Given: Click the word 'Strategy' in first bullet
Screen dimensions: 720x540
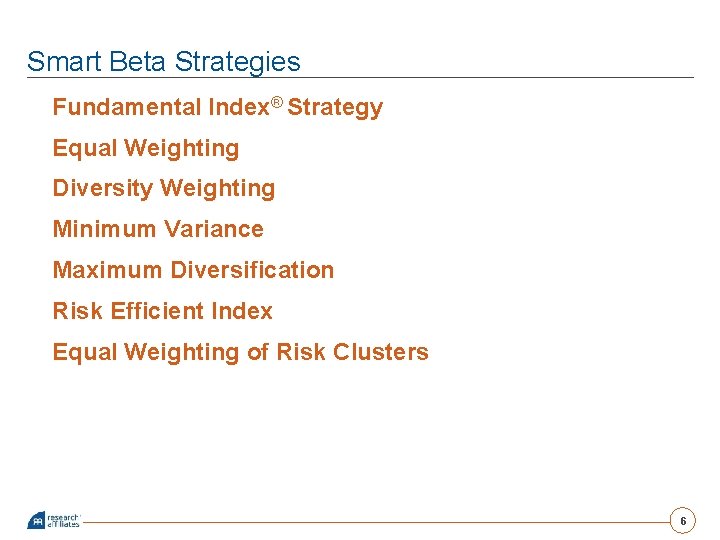Looking at the screenshot, I should (335, 108).
